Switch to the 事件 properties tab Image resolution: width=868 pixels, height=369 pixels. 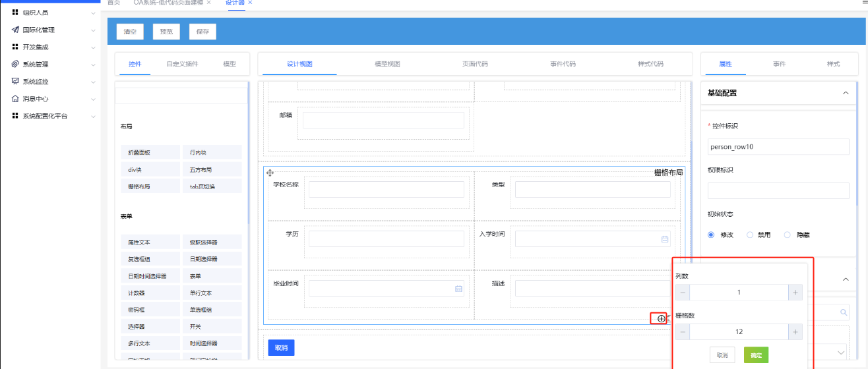point(779,64)
